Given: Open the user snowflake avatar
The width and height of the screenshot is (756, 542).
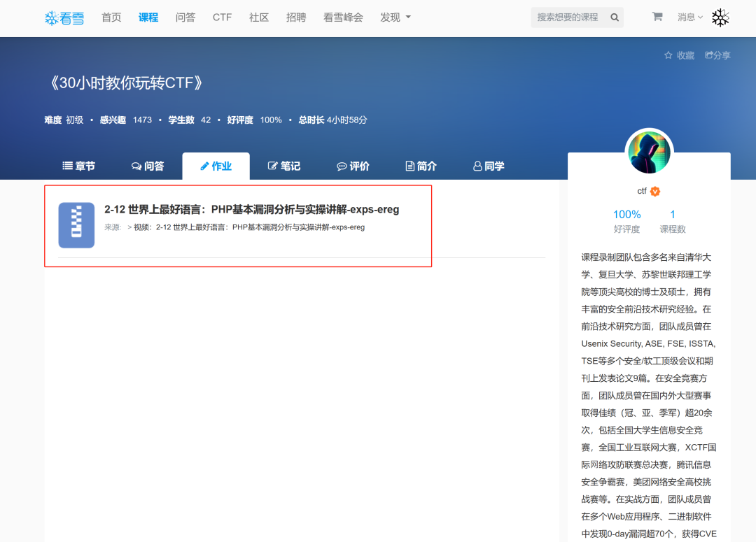Looking at the screenshot, I should [x=720, y=17].
